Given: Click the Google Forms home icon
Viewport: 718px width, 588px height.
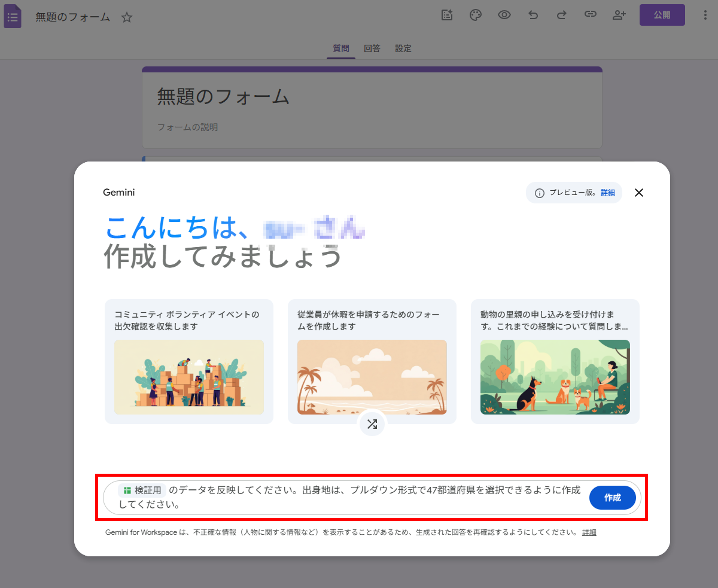Looking at the screenshot, I should [x=13, y=16].
